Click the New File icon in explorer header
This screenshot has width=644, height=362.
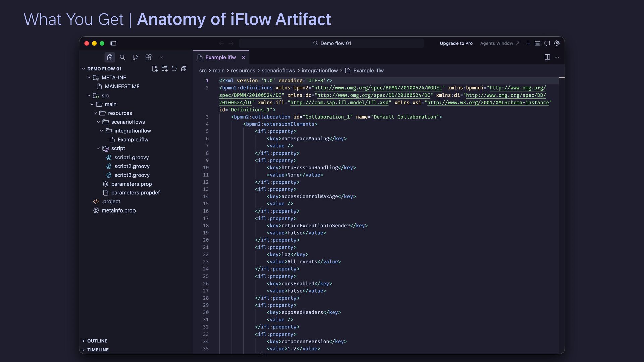[x=155, y=69]
